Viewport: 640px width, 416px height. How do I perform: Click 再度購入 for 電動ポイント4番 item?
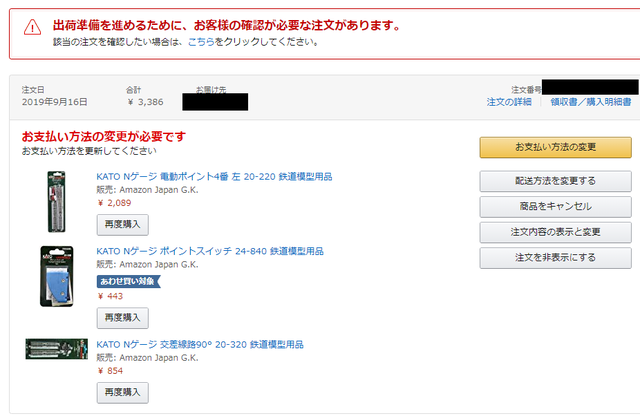point(122,225)
